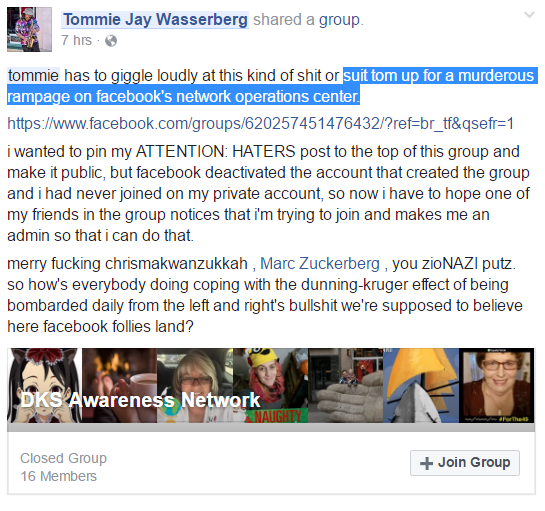The image size is (545, 511).
Task: Click the giant hand sculpture thumbnail
Action: 345,386
